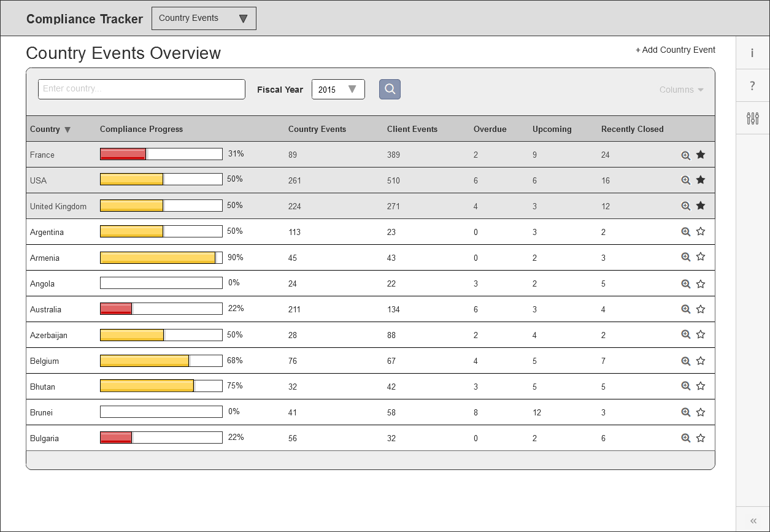Viewport: 770px width, 532px height.
Task: Zoom into France row details
Action: [686, 155]
